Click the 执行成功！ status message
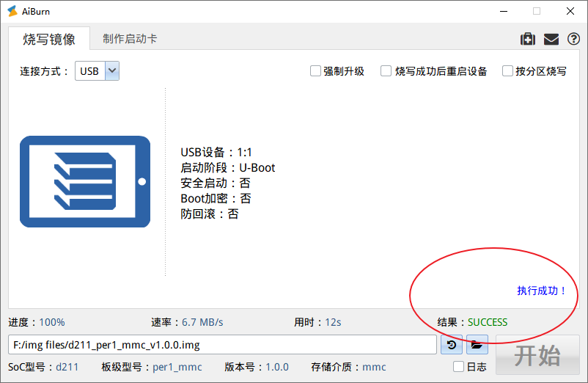Screen dimensions: 588x383 click(x=542, y=291)
